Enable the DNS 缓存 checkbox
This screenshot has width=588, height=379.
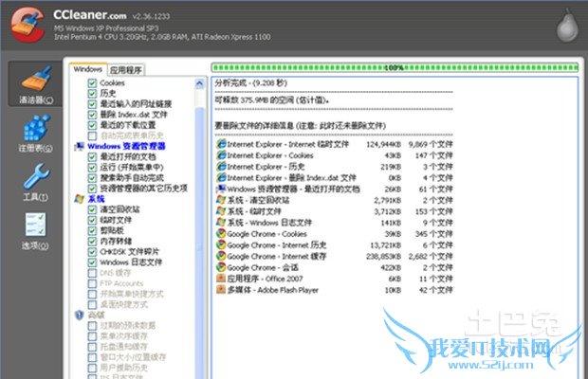coord(92,273)
